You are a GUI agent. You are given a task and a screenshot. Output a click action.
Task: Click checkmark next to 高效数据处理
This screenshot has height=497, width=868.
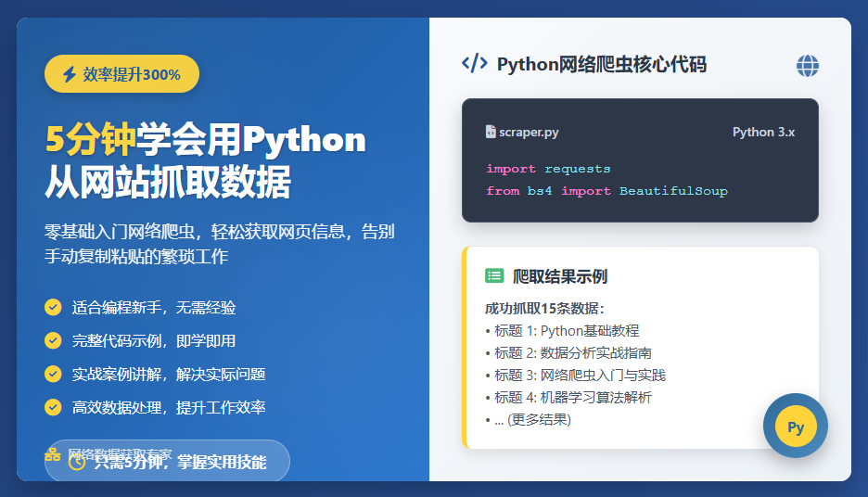click(53, 407)
